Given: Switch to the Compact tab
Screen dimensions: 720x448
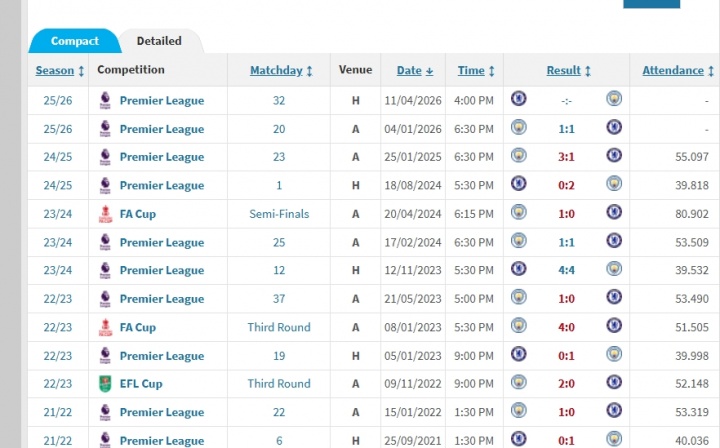Looking at the screenshot, I should (75, 41).
